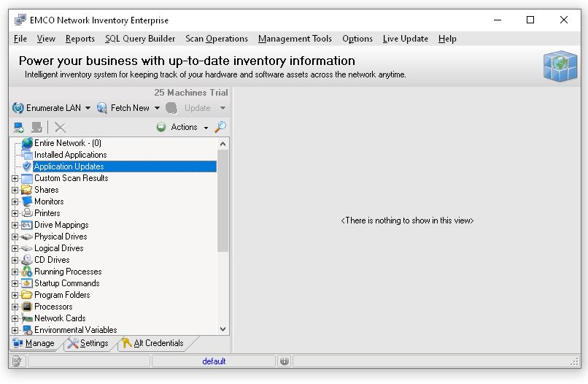Expand the Drive Mappings tree node

tap(15, 226)
